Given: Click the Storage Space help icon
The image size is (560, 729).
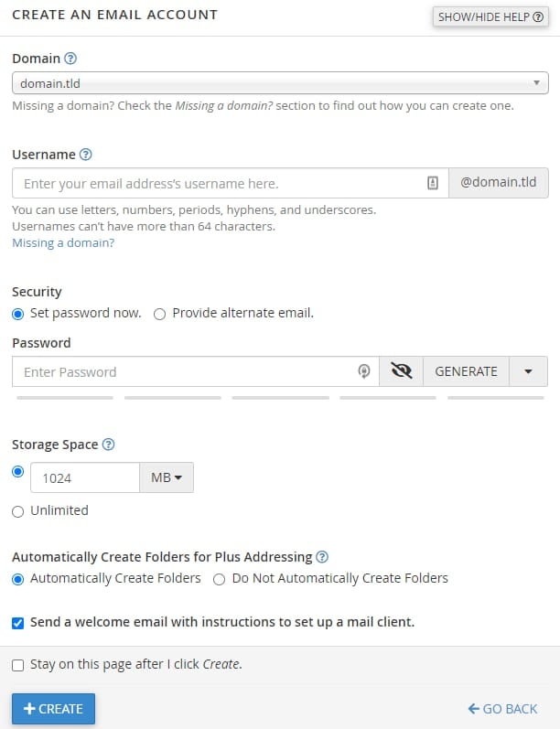Looking at the screenshot, I should [109, 445].
